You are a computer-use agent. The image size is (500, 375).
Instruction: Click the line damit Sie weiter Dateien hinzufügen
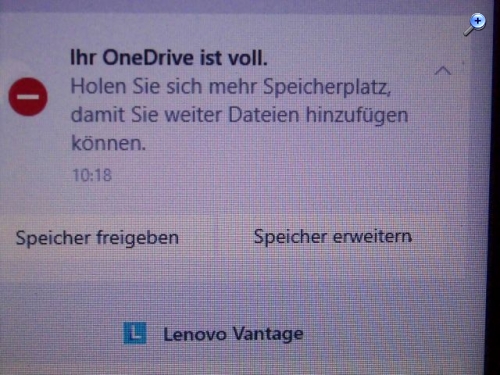pyautogui.click(x=240, y=116)
